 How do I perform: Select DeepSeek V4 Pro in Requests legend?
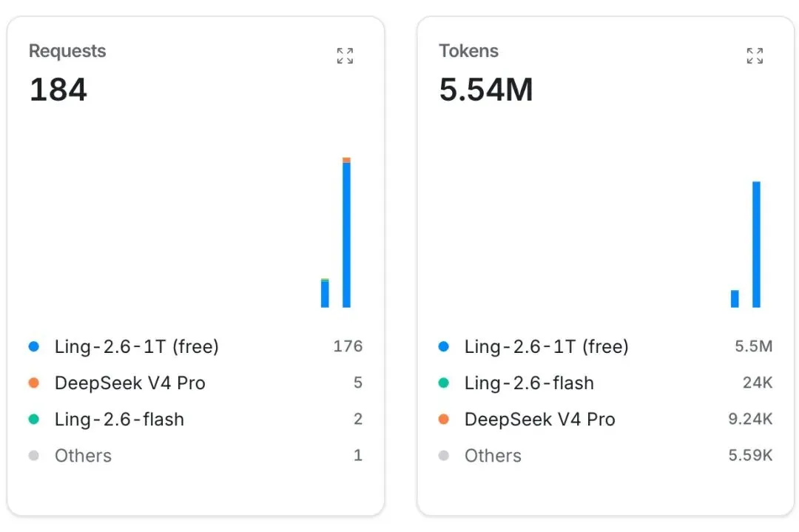[x=130, y=383]
